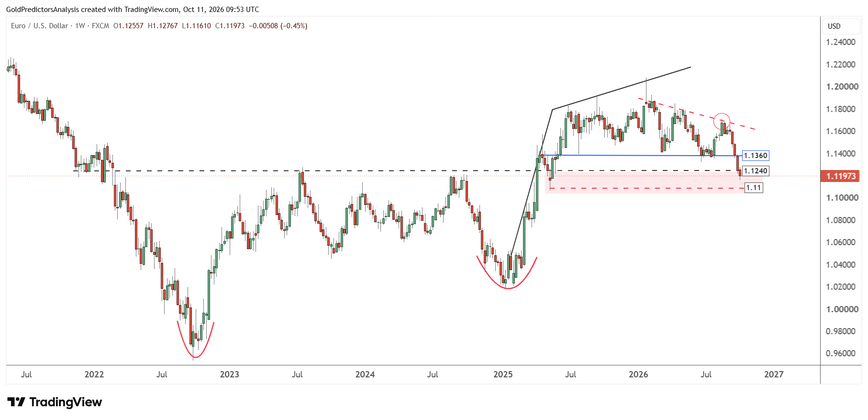Click the 1.1360 level label
The width and height of the screenshot is (868, 420).
coord(756,156)
